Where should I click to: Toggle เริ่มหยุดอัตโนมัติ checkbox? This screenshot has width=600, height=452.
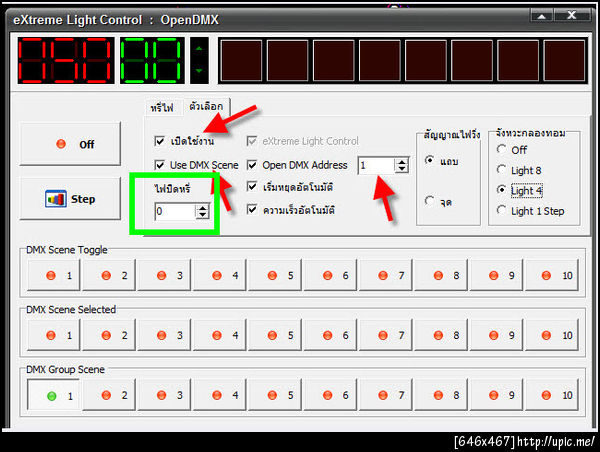[252, 187]
